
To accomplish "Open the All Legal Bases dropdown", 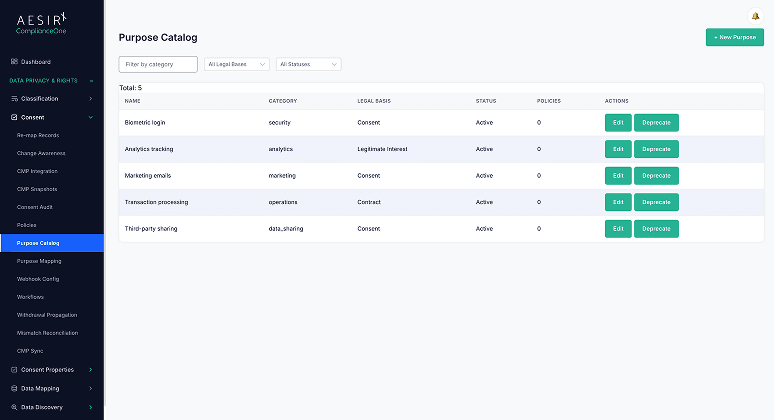I will 237,64.
